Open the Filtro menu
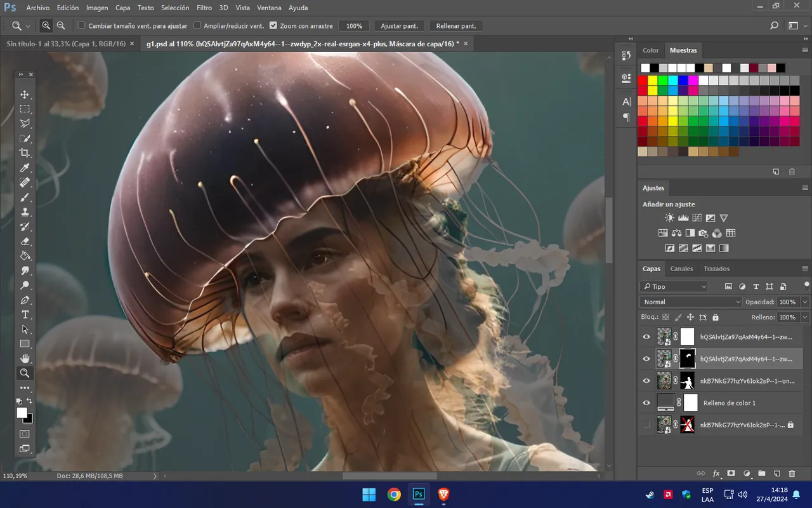Image resolution: width=812 pixels, height=508 pixels. click(x=204, y=8)
